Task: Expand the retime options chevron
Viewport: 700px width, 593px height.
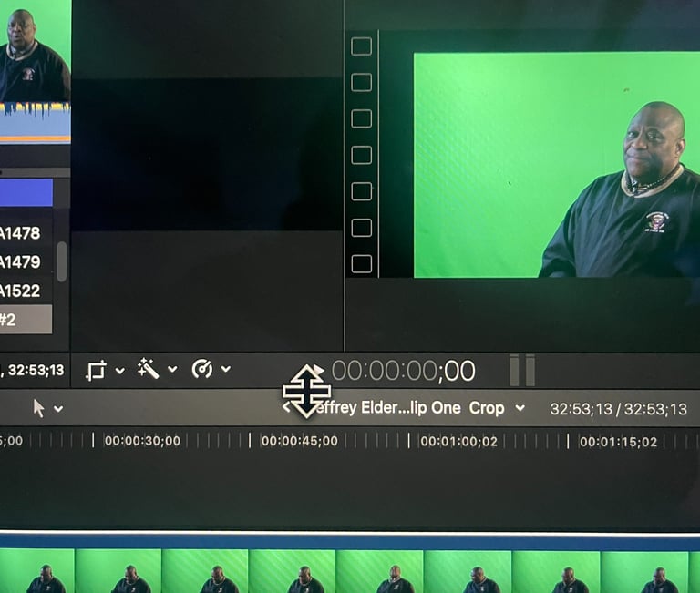Action: click(x=226, y=369)
